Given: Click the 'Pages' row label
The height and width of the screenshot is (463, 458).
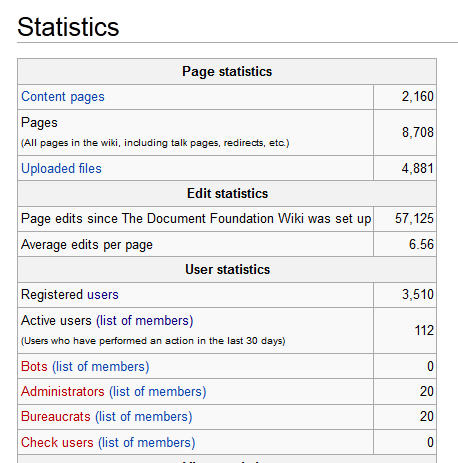Looking at the screenshot, I should point(39,123).
